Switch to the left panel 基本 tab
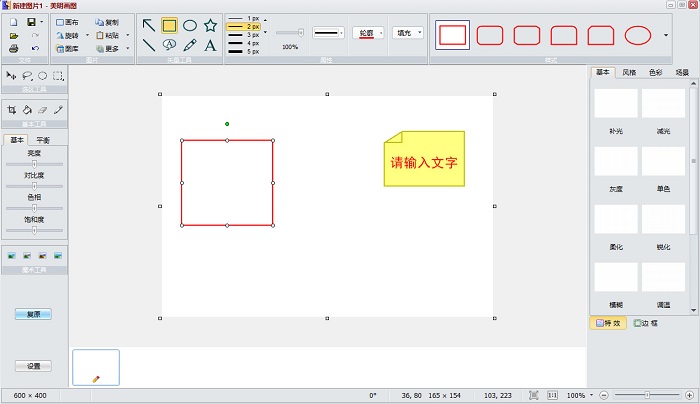 [x=17, y=140]
